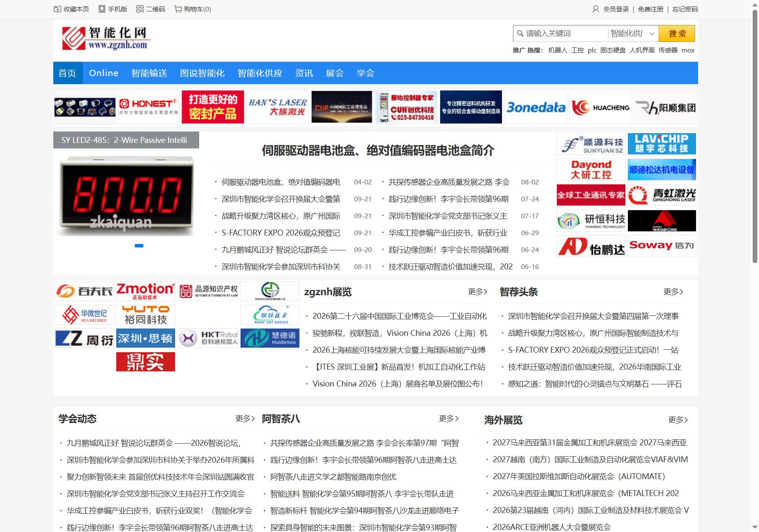759x532 pixels.
Task: Expand 更多 for 智荐头条
Action: [x=673, y=291]
